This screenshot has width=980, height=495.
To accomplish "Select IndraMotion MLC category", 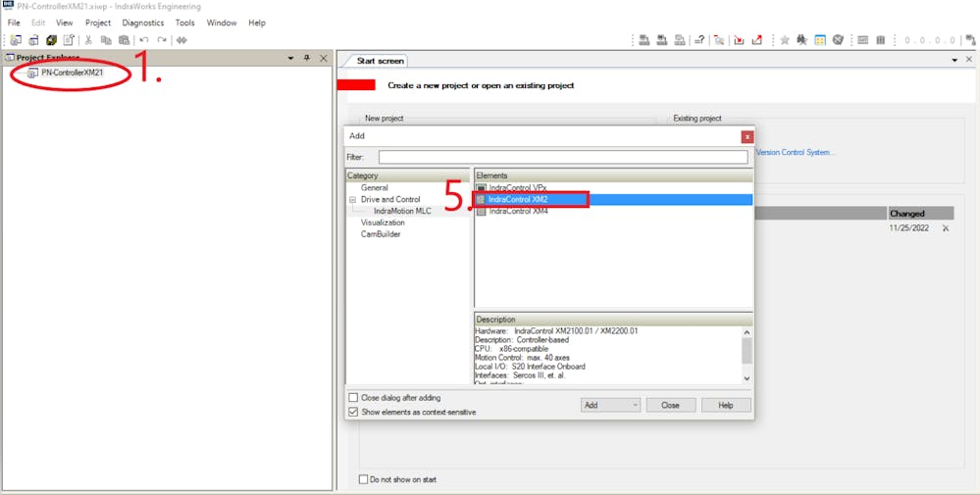I will [402, 211].
